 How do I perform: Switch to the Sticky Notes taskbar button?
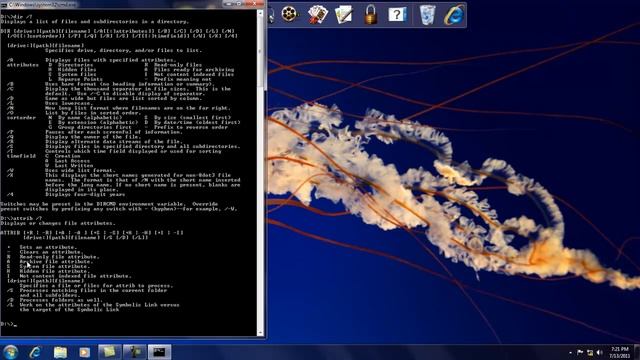109,352
